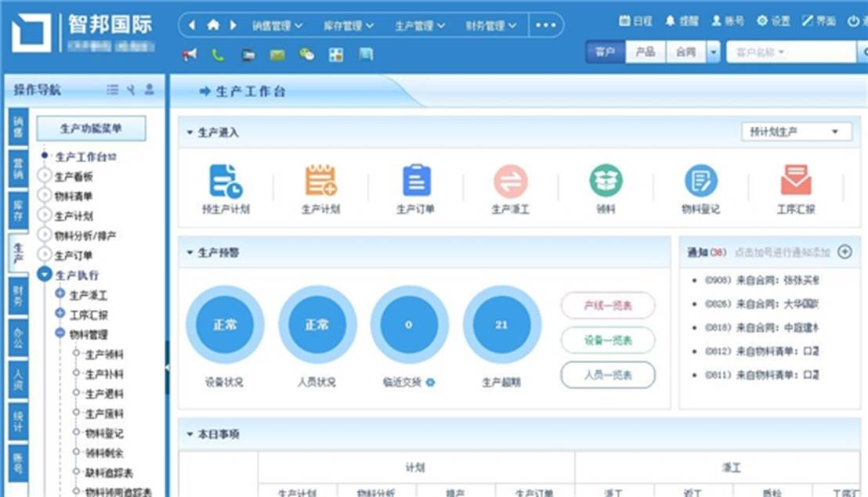Click the green 领料 box icon
Screen dimensions: 868x497
[x=606, y=181]
